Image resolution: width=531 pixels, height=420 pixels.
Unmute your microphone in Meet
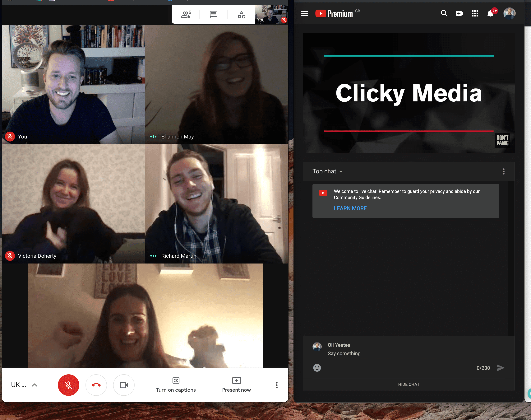coord(69,385)
